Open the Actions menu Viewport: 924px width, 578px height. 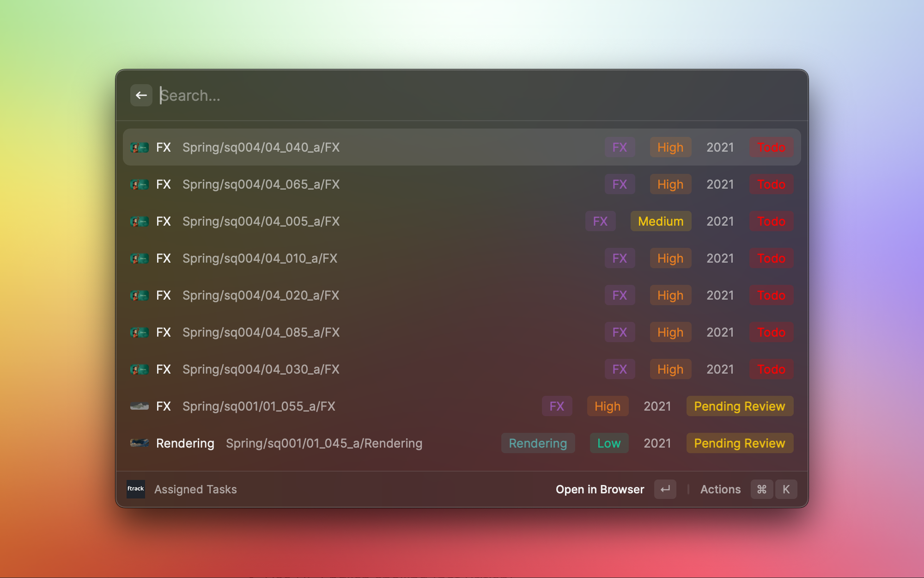720,489
